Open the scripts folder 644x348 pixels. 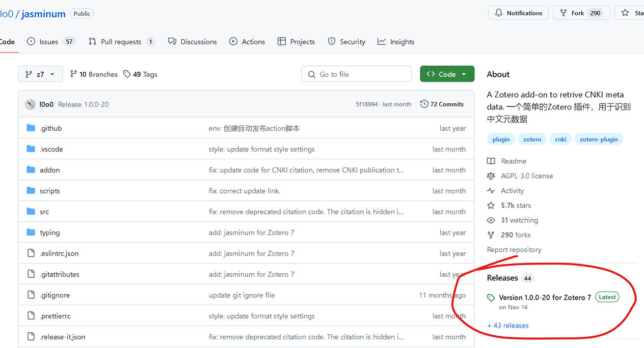50,191
